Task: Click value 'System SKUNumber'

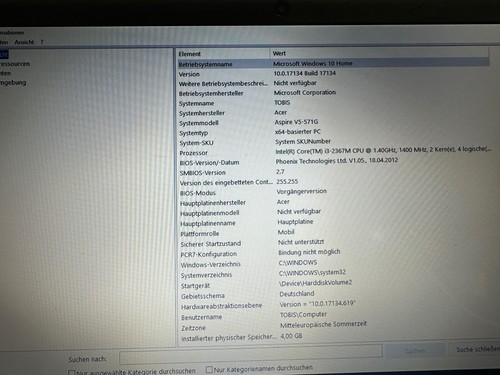Action: coord(303,141)
